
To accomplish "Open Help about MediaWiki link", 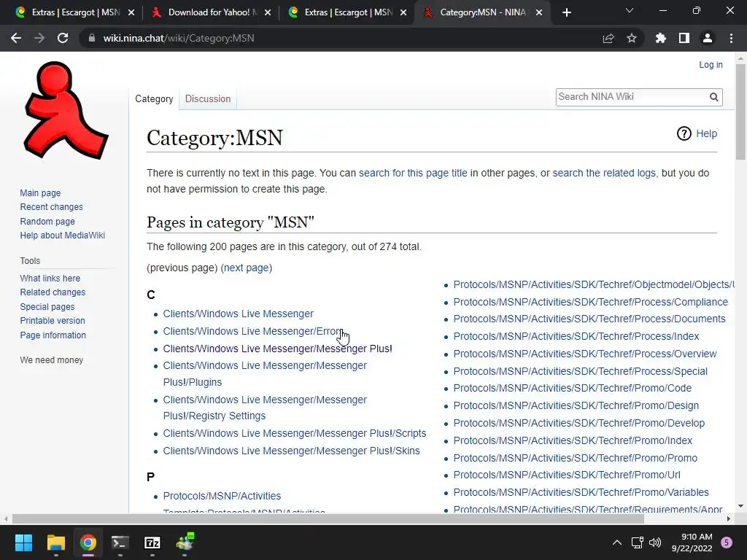I will 63,236.
